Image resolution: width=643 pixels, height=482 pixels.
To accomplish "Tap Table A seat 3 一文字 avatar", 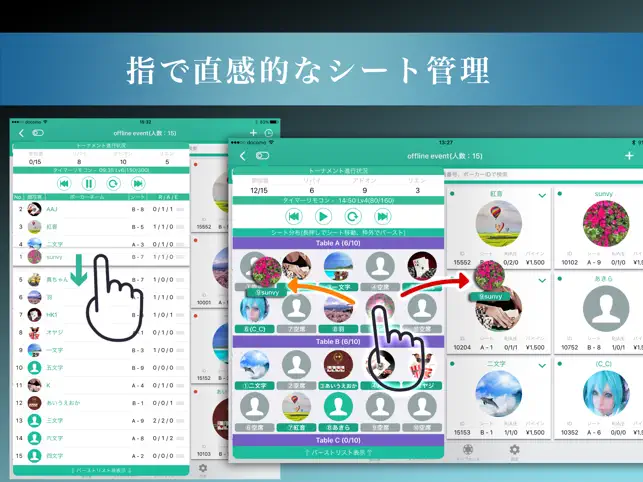I will click(338, 267).
